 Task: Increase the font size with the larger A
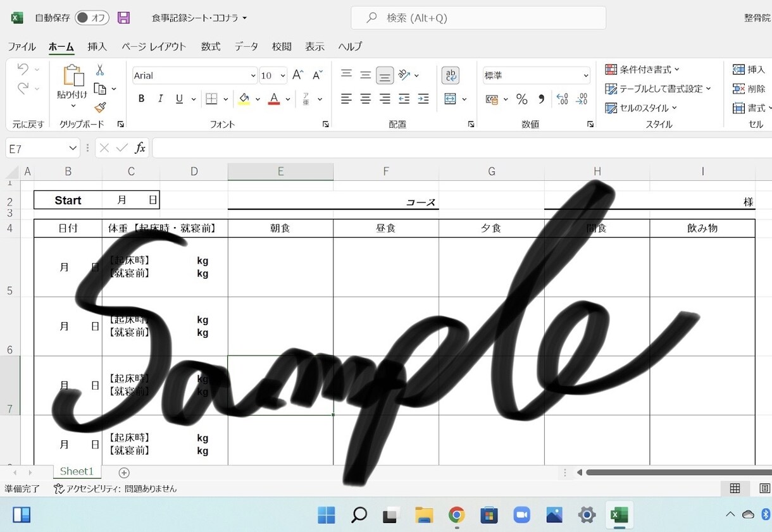pyautogui.click(x=297, y=75)
